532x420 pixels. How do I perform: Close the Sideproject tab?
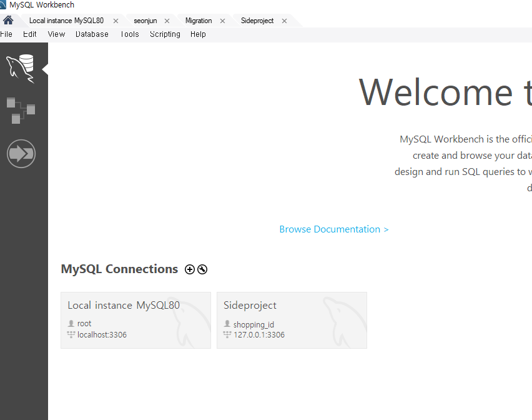click(284, 21)
